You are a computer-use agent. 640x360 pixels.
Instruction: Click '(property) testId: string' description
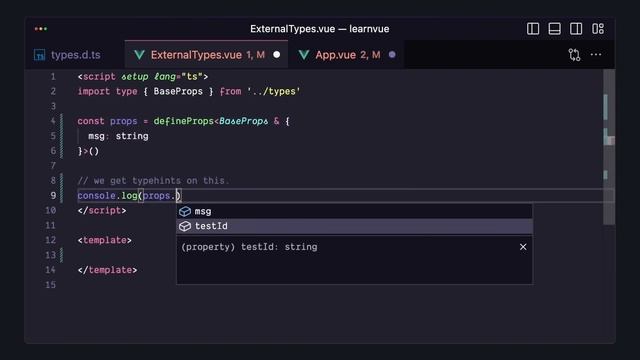tap(249, 247)
